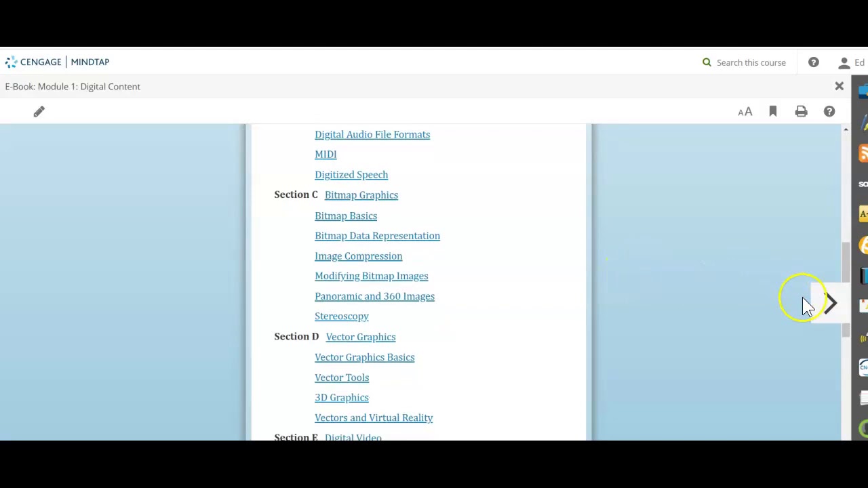Open the Image Compression link

[358, 256]
